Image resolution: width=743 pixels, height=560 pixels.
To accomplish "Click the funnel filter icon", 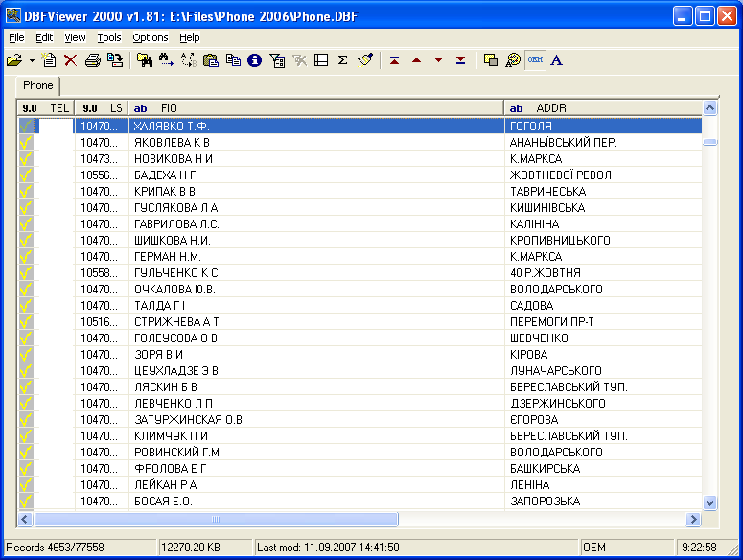I will click(x=277, y=60).
